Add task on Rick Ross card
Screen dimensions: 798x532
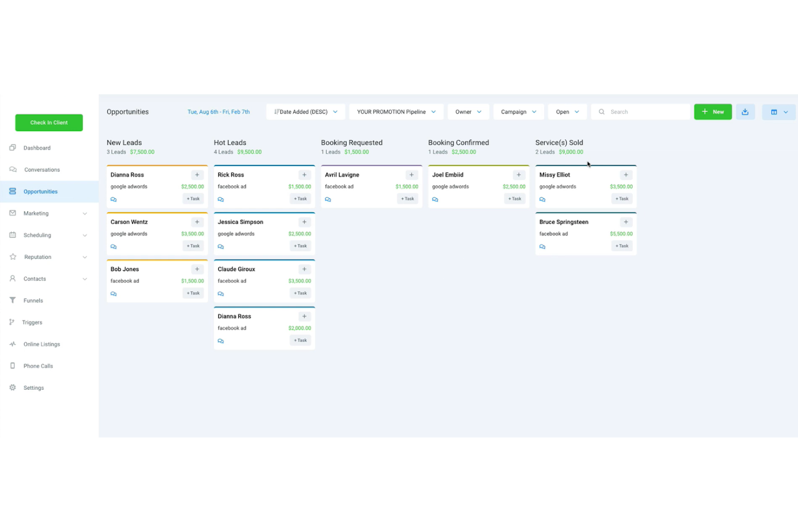pyautogui.click(x=300, y=199)
